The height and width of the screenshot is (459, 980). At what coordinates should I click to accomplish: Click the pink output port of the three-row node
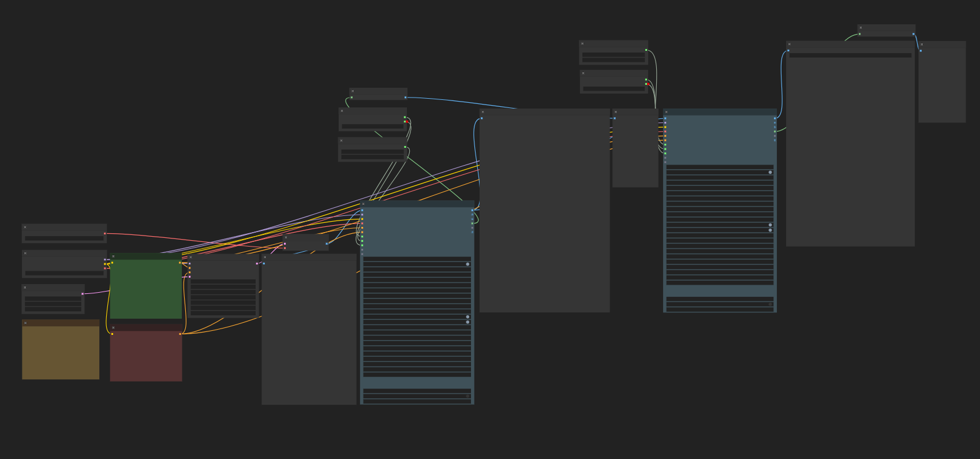[x=83, y=294]
